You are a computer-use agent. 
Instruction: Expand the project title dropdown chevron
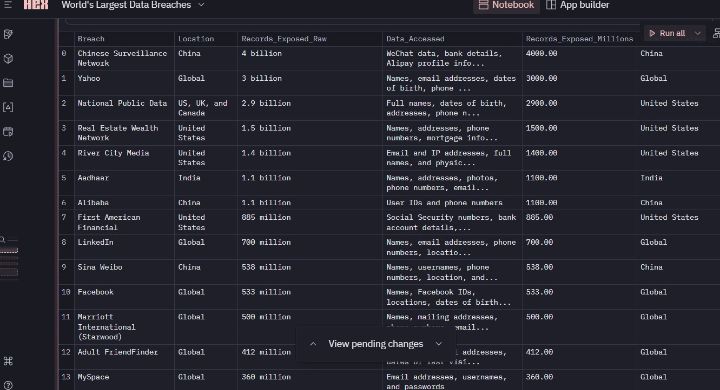click(x=201, y=5)
